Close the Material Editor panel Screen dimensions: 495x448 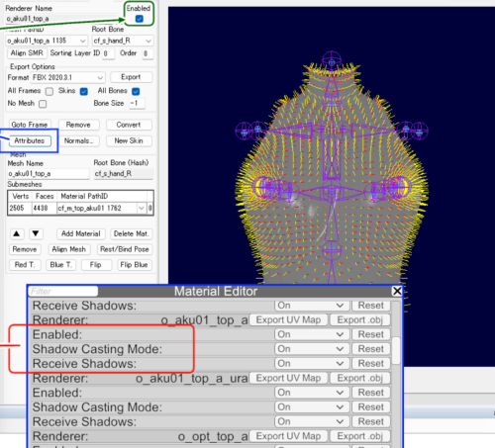pos(397,291)
